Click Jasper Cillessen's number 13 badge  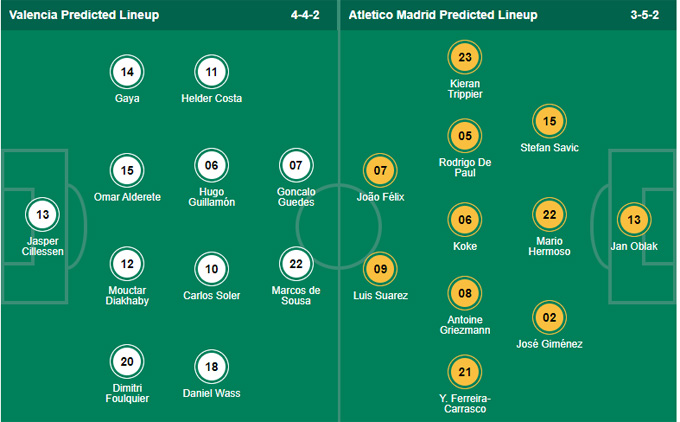pos(42,214)
